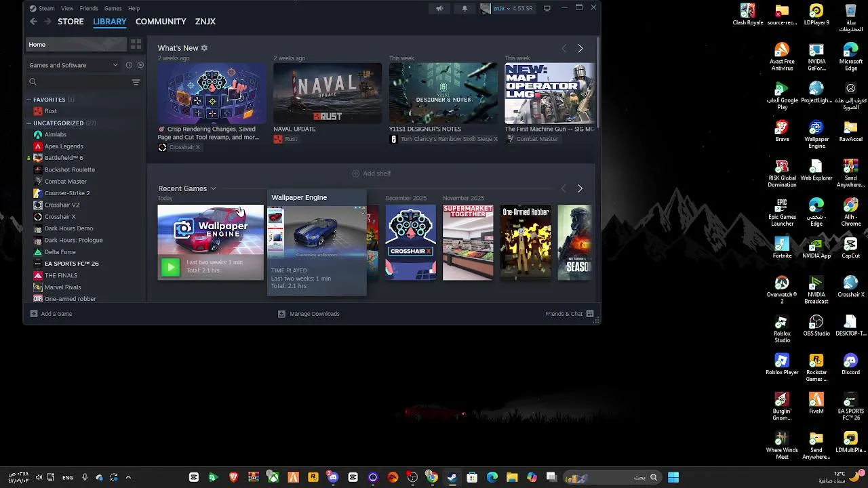The height and width of the screenshot is (488, 868).
Task: Open the Help menu
Action: tap(134, 8)
